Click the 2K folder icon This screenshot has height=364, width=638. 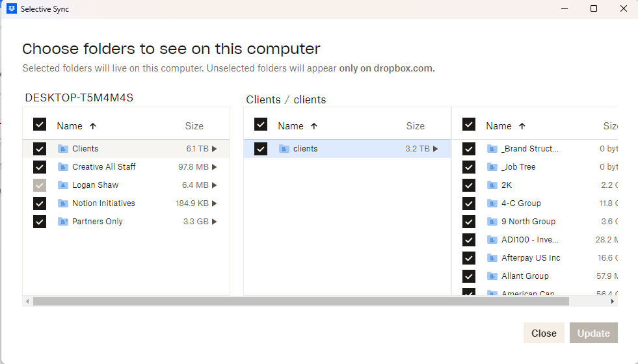tap(492, 185)
